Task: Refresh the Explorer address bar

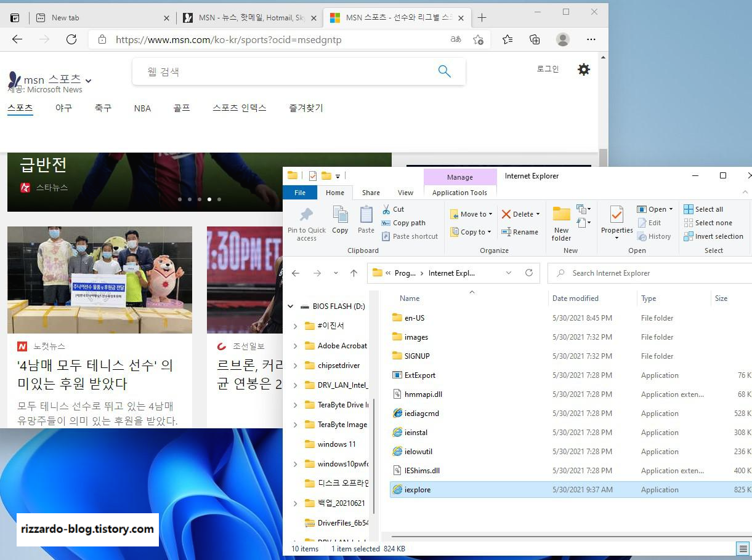Action: pyautogui.click(x=528, y=273)
